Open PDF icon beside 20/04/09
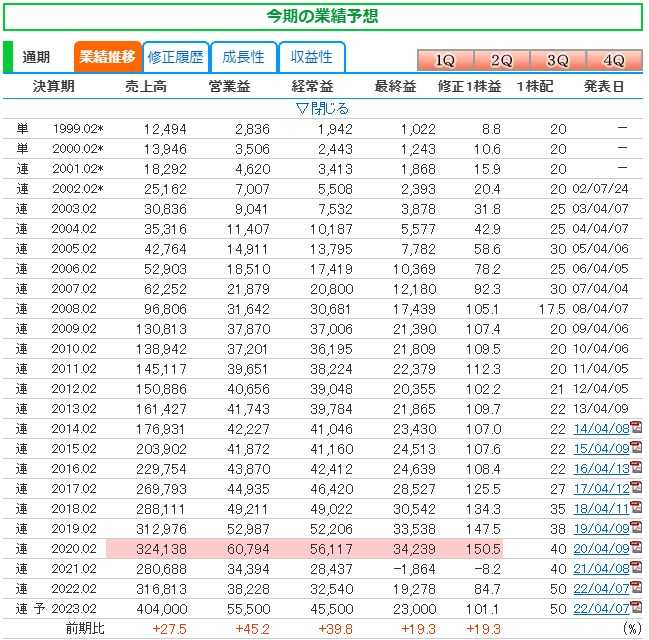The height and width of the screenshot is (640, 649). 636,548
